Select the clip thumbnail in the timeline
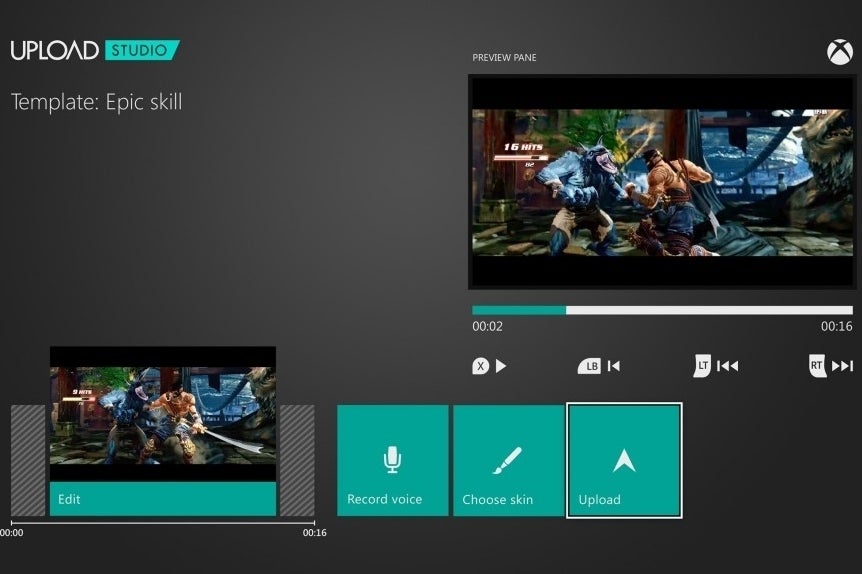Viewport: 862px width, 574px height. click(163, 414)
